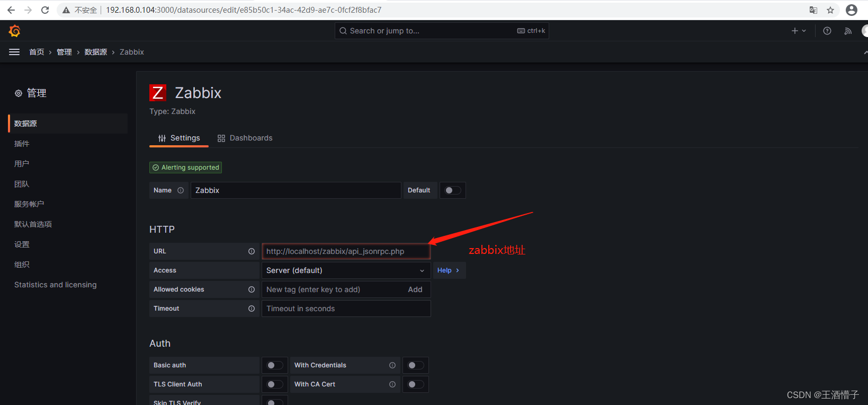Toggle the Skip TLS Verify switch
Image resolution: width=868 pixels, height=405 pixels.
point(275,402)
